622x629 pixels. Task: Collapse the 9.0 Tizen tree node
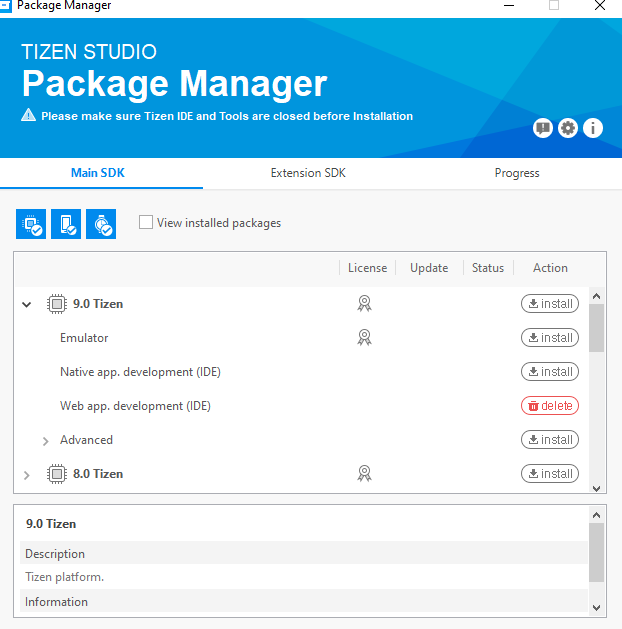(x=27, y=304)
